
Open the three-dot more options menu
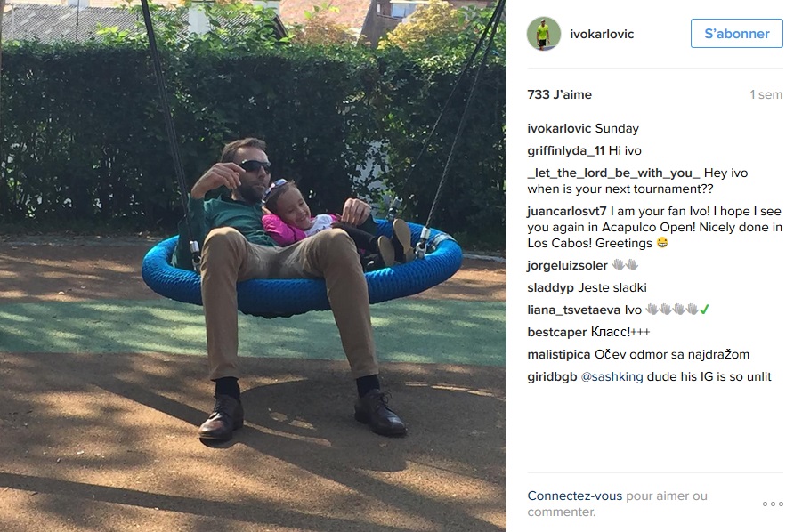[773, 504]
